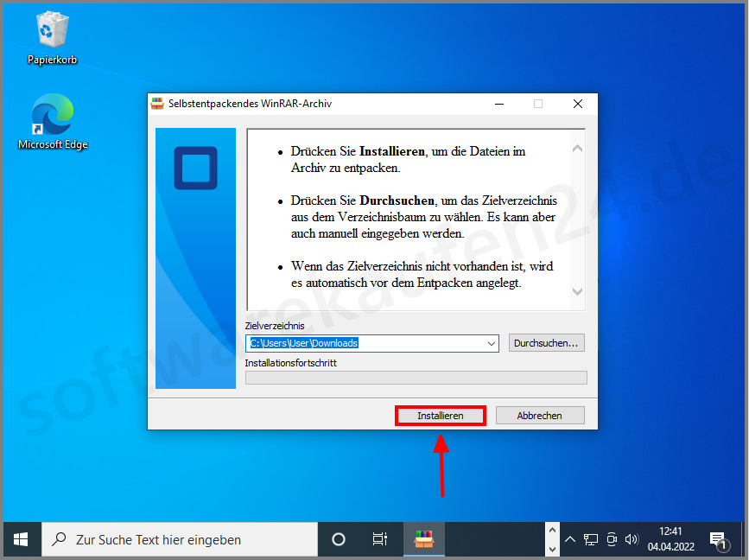Screen dimensions: 749x560
Task: Open the Papierkorb on the desktop
Action: tap(52, 30)
